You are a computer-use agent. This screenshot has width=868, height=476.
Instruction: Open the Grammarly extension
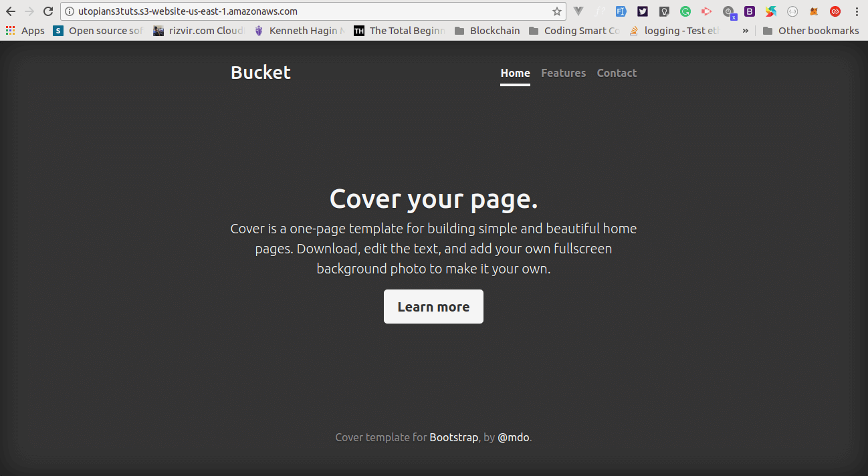[685, 11]
